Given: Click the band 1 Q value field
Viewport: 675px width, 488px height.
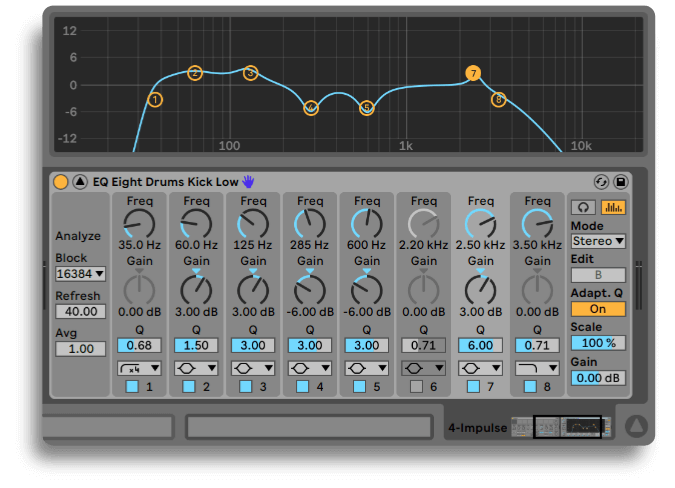Looking at the screenshot, I should point(138,345).
